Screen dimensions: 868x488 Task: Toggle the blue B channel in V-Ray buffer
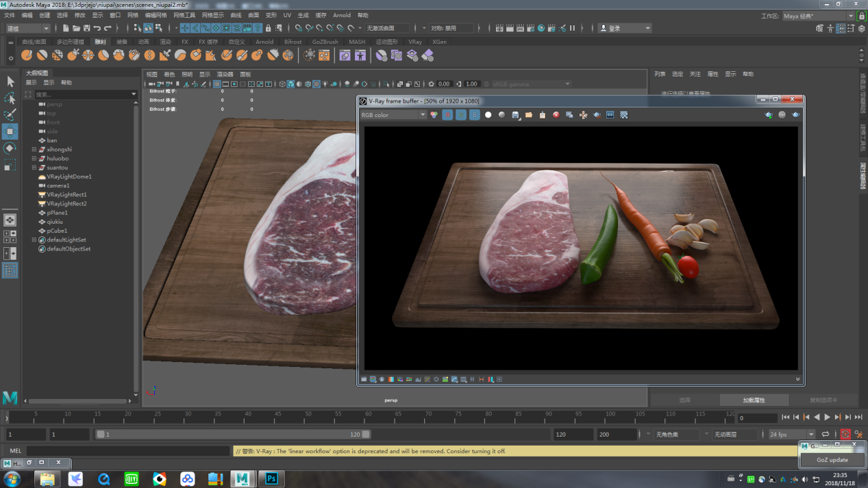[474, 115]
